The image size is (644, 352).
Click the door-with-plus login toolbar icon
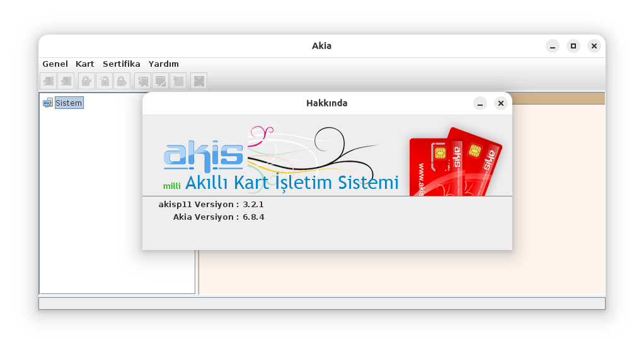pos(48,81)
